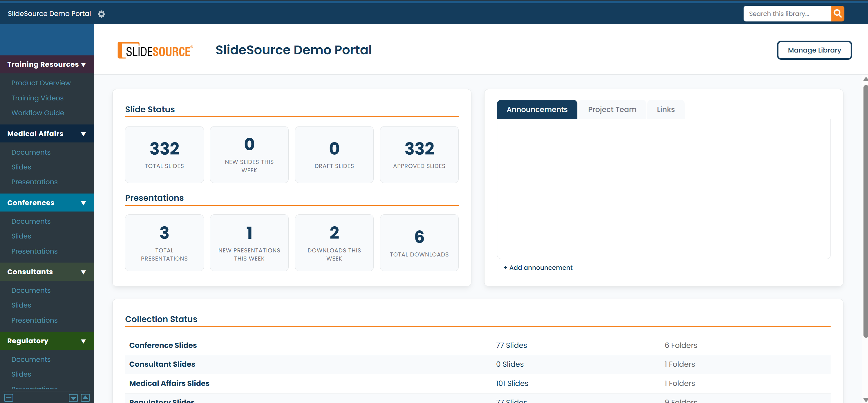Viewport: 868px width, 403px height.
Task: Click the Draft Slides card
Action: (x=334, y=155)
